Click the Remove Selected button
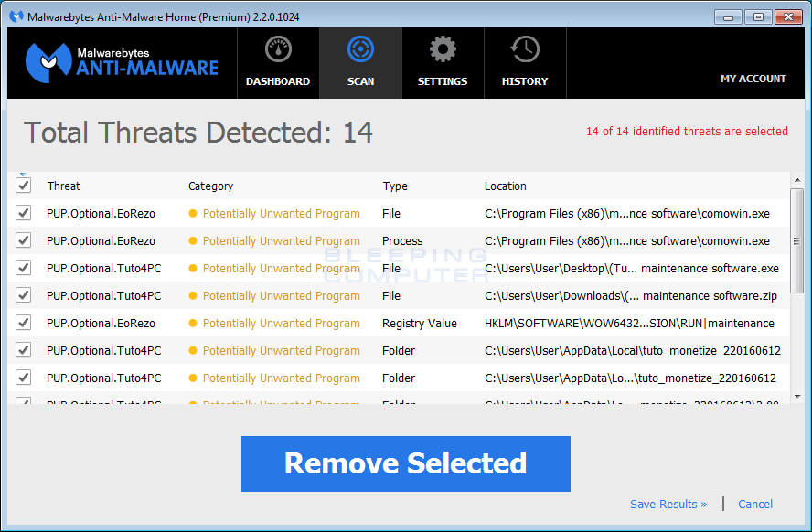This screenshot has width=812, height=532. coord(405,463)
